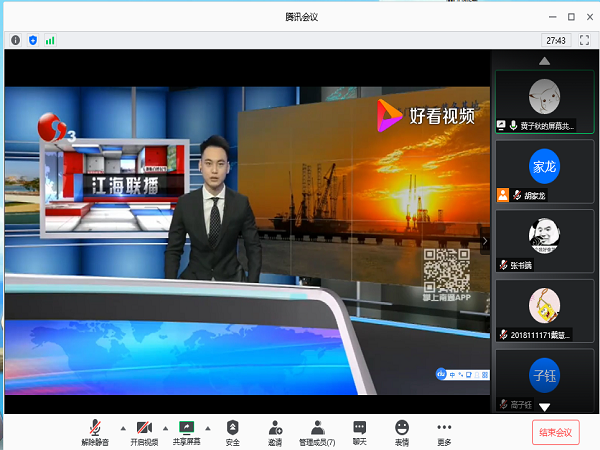Open the 表情 emoji reactions
This screenshot has width=600, height=450.
tap(402, 431)
